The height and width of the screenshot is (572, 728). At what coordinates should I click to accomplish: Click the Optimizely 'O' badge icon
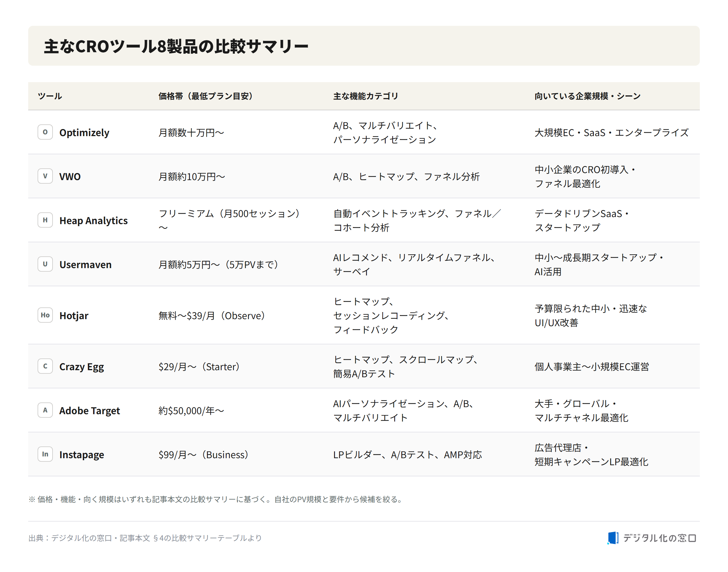45,132
